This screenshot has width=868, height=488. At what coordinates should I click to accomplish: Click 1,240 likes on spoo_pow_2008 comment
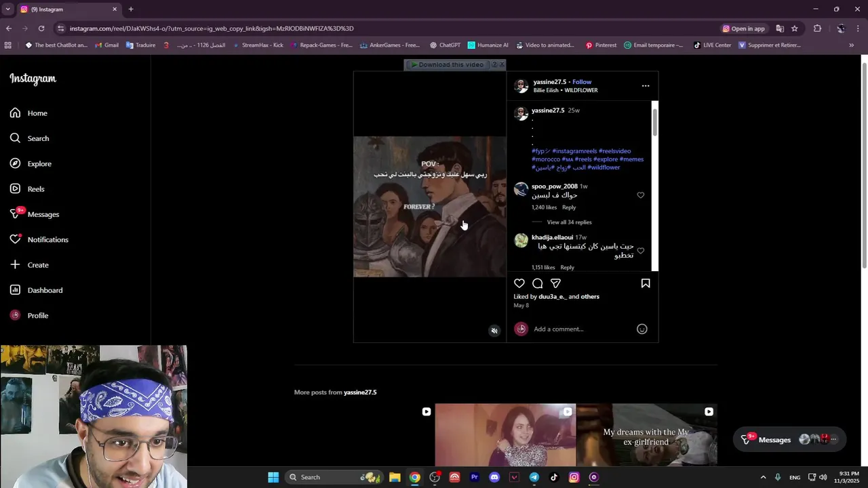coord(544,207)
